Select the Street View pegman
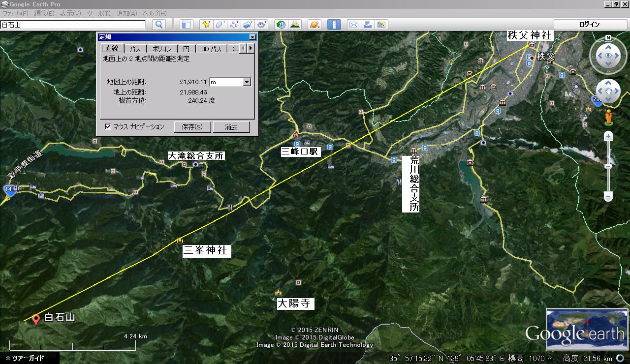 coord(609,118)
